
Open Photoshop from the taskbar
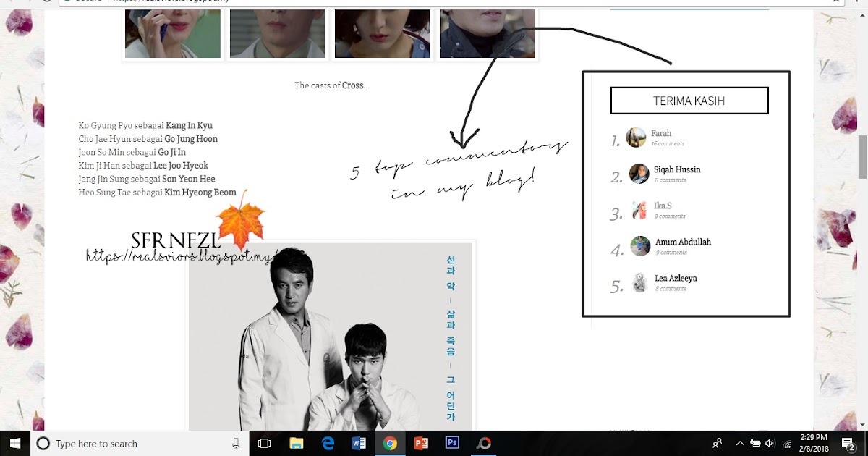[x=452, y=443]
